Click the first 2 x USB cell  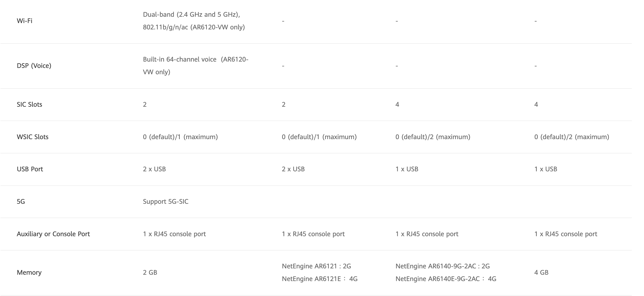(154, 169)
